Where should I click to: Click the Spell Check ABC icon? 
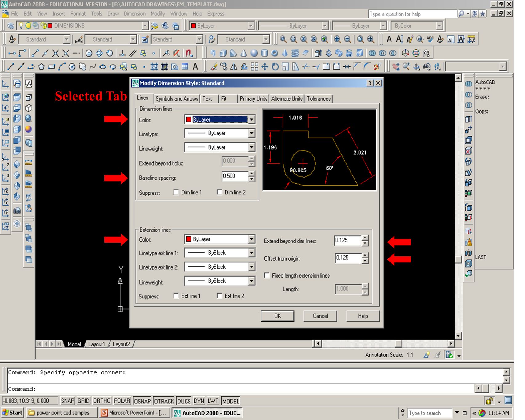tap(430, 39)
